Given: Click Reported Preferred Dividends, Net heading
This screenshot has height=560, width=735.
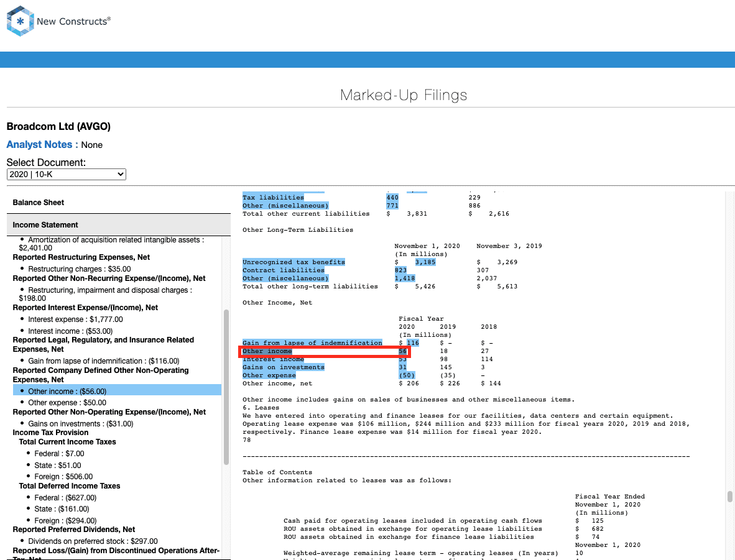Looking at the screenshot, I should pos(74,530).
